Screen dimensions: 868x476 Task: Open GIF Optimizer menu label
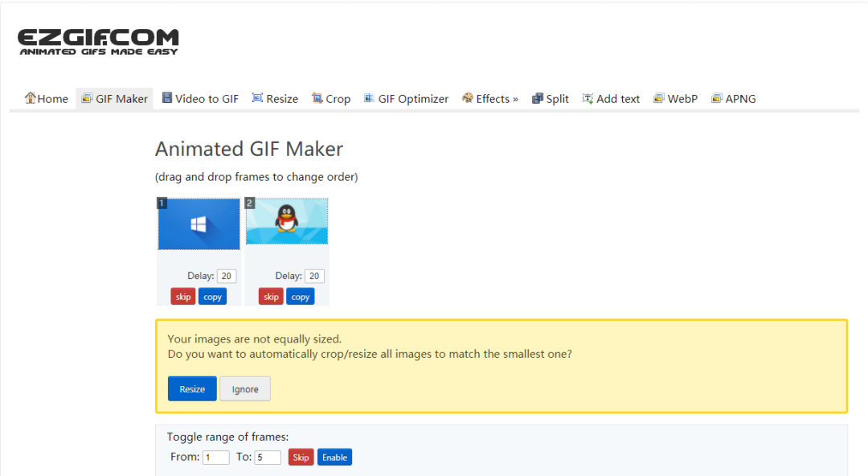[x=414, y=99]
